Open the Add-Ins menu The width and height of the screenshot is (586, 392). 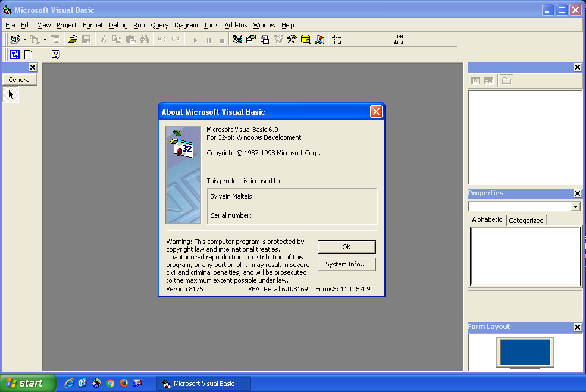[x=236, y=25]
